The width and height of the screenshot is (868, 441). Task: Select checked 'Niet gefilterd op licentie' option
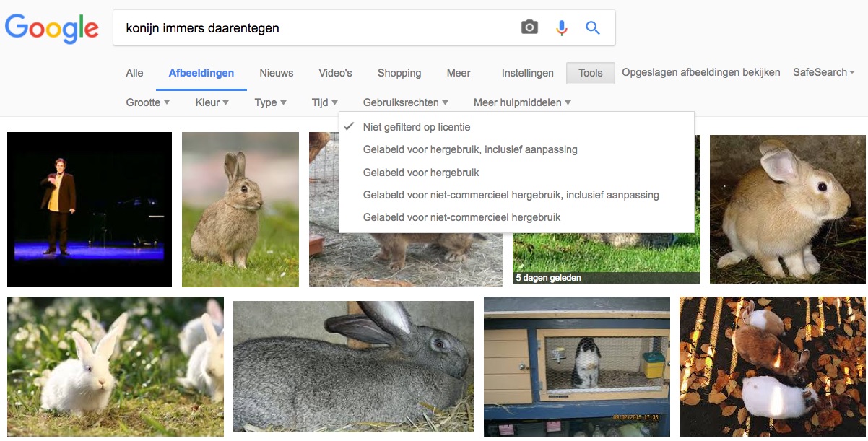417,127
